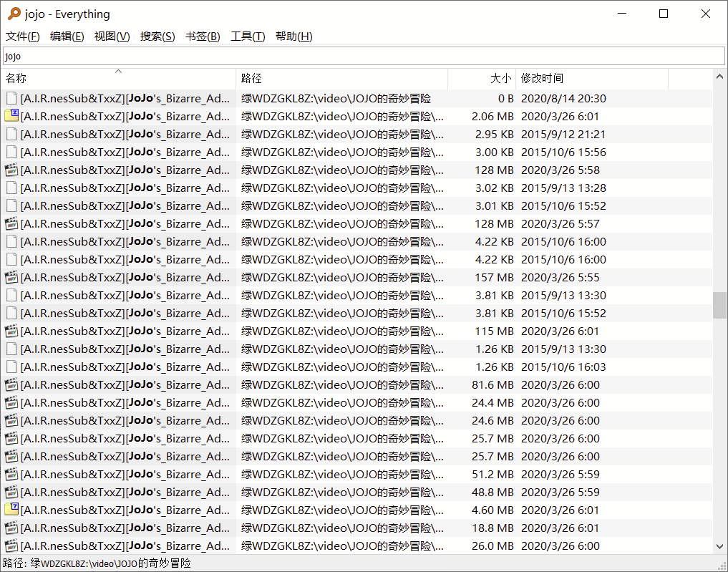Click the blank file icon of the 0 B row
Viewport: 728px width, 572px height.
pyautogui.click(x=11, y=98)
